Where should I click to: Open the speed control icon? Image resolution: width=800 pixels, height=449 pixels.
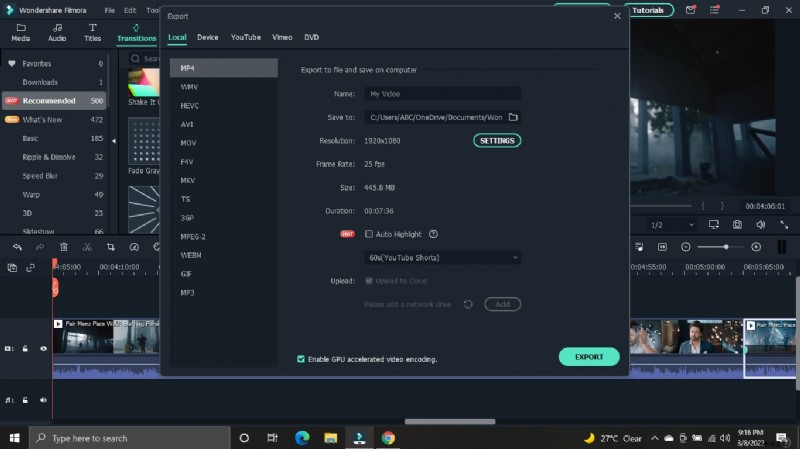pyautogui.click(x=134, y=247)
